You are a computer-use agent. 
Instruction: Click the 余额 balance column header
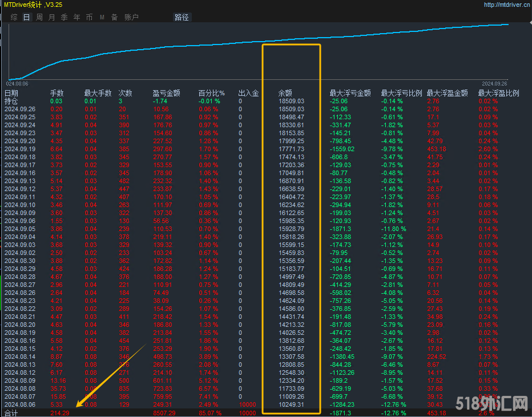point(285,93)
